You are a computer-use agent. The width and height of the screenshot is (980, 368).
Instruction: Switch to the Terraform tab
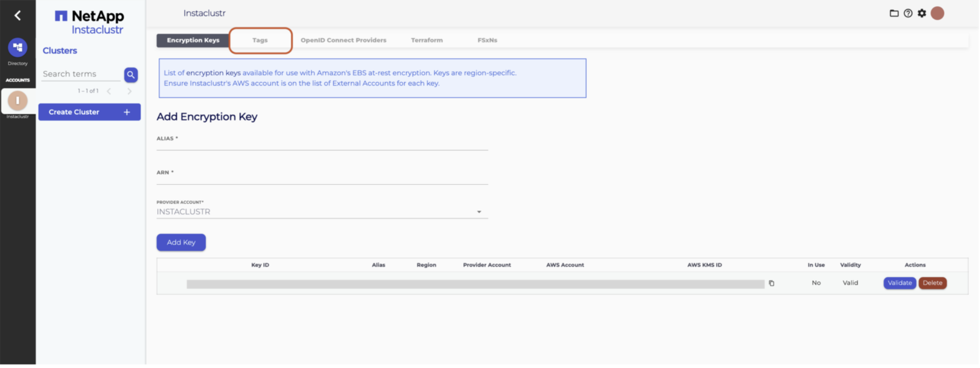click(x=427, y=40)
